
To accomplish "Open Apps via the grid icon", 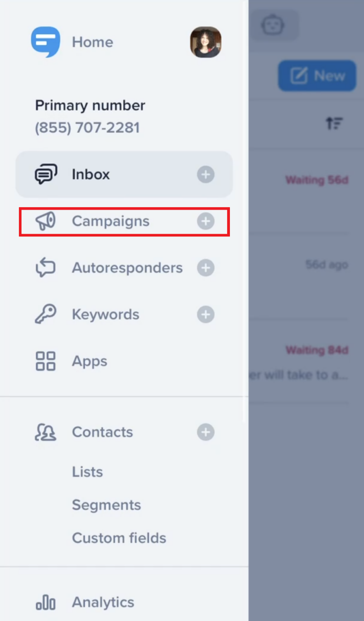I will (45, 361).
